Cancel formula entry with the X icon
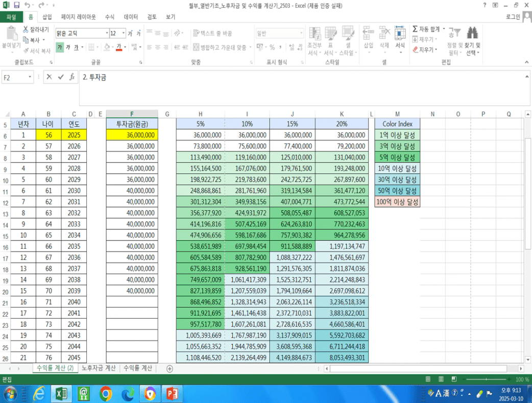This screenshot has height=403, width=532. coord(50,77)
